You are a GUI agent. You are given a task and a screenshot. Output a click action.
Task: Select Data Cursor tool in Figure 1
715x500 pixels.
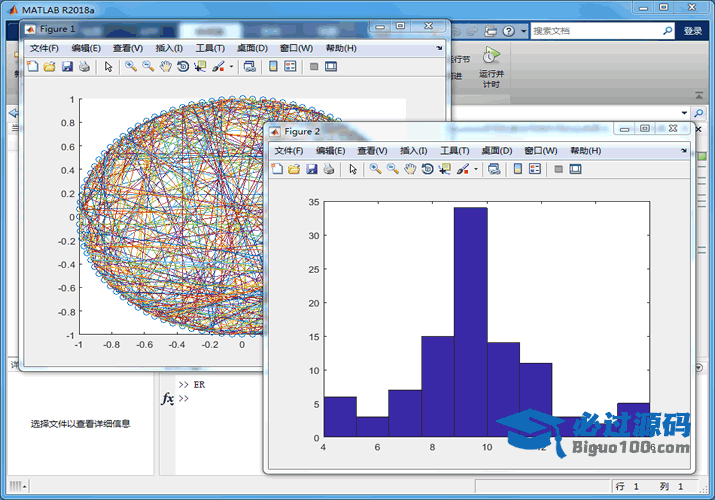click(200, 67)
